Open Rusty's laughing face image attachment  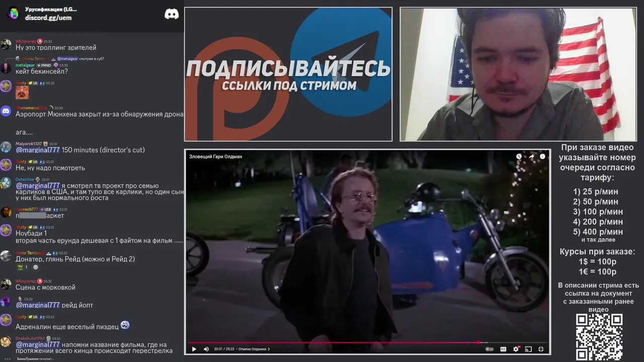click(x=22, y=93)
